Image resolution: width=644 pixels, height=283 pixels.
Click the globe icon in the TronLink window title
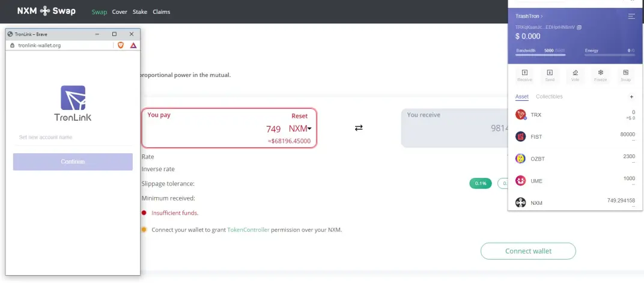pos(10,34)
